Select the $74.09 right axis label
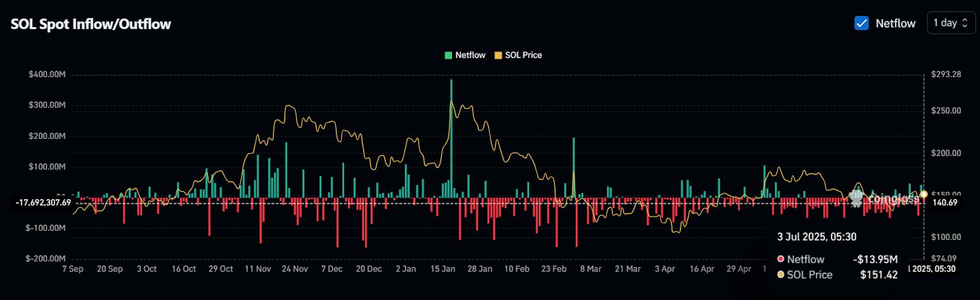The image size is (980, 300). (x=944, y=258)
